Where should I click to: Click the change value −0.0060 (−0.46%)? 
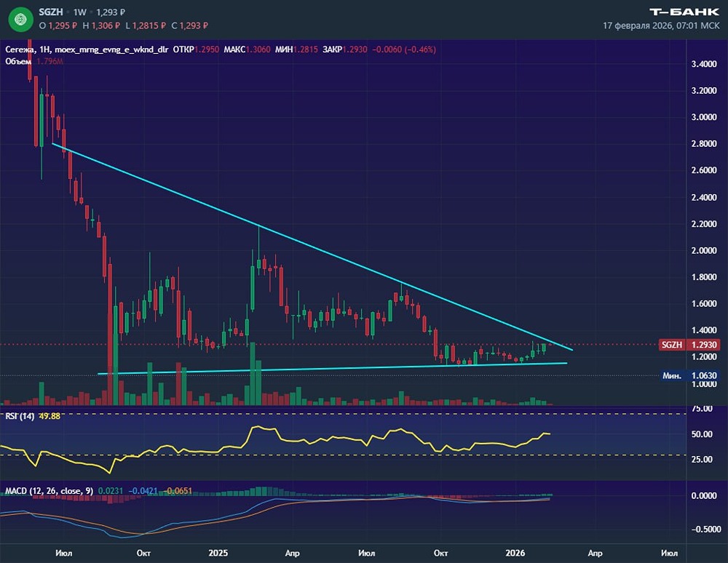tap(404, 49)
